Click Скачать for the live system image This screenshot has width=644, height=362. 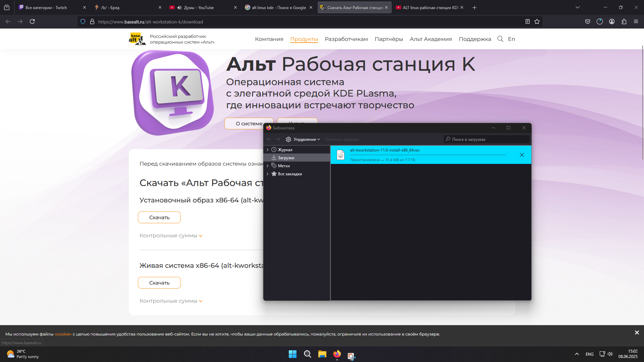(x=159, y=283)
